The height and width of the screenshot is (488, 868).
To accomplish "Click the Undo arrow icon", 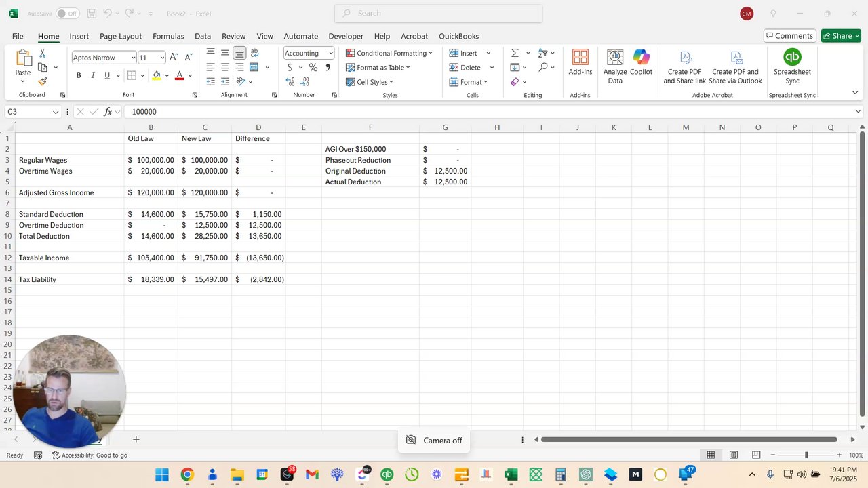I will click(107, 14).
